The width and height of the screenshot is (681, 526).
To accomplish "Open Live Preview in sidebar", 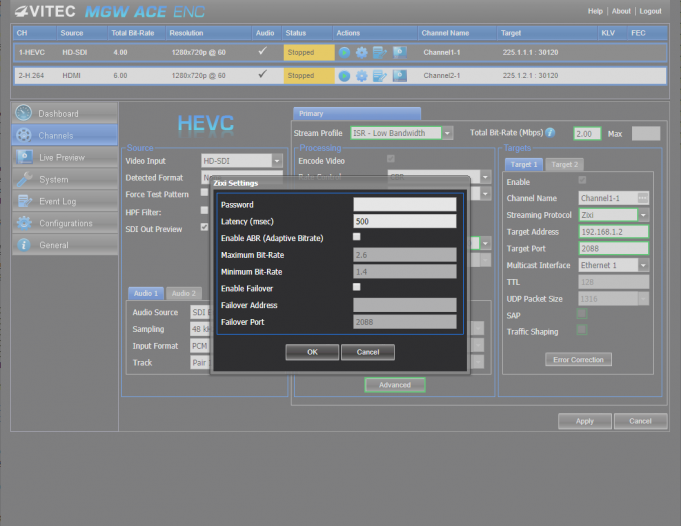I will point(65,157).
